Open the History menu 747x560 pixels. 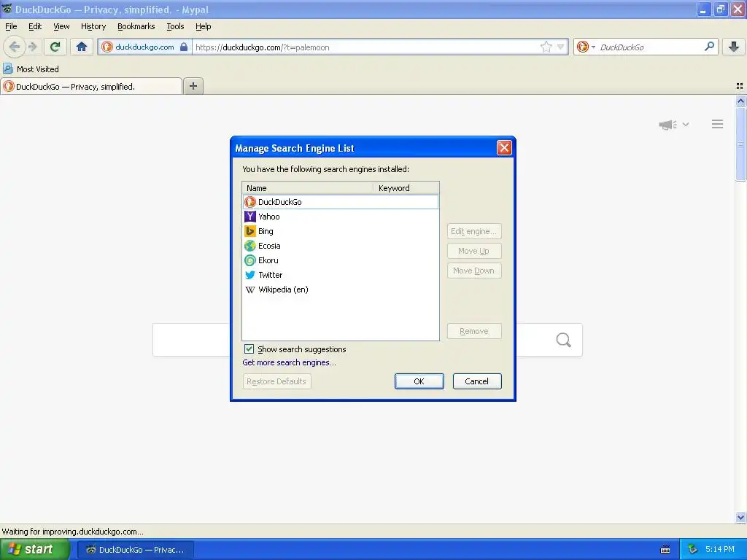[93, 27]
